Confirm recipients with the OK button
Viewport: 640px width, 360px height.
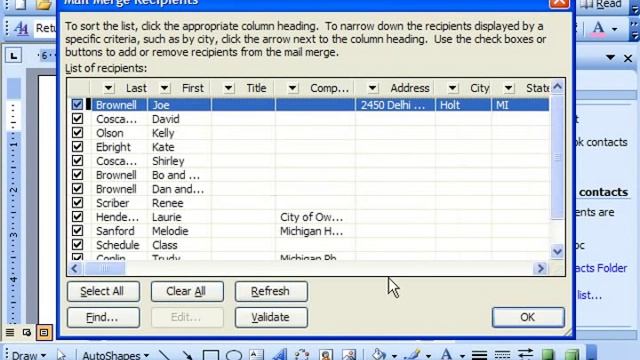click(528, 317)
